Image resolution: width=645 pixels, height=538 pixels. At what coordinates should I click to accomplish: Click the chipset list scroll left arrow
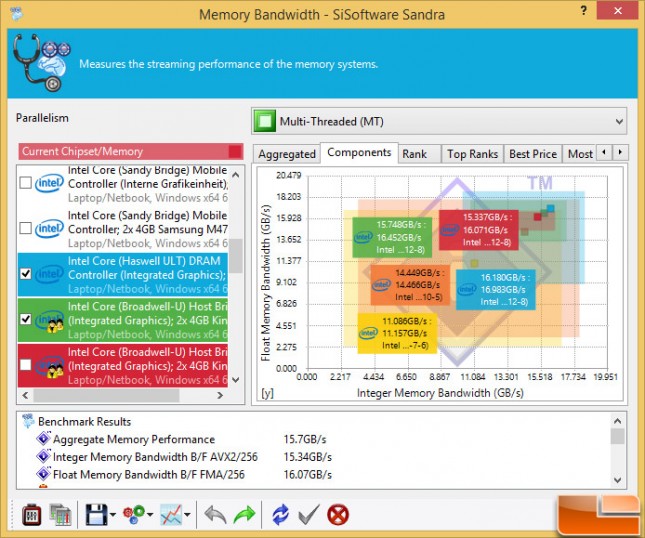pos(26,395)
